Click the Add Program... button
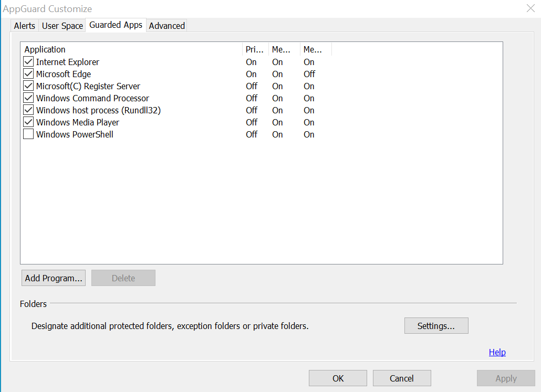 [54, 278]
